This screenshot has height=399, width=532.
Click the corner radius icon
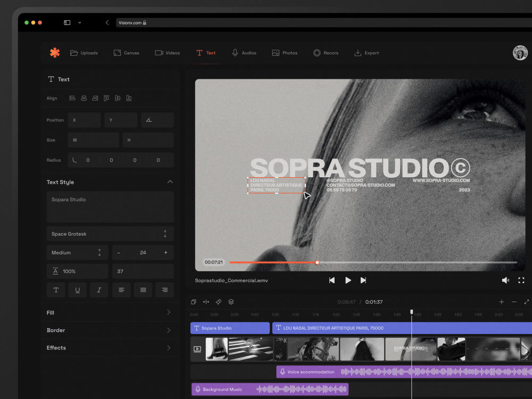[74, 160]
